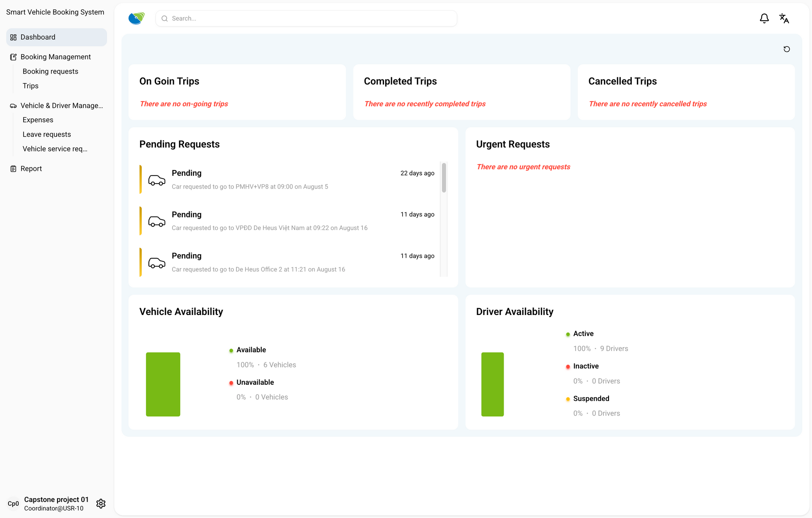Screen dimensions: 812x518
Task: Click the notification bell icon
Action: (x=764, y=19)
